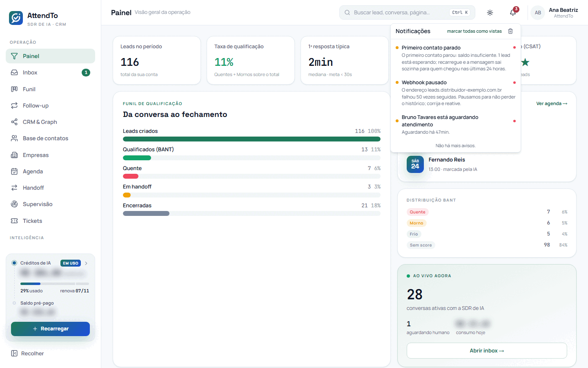Click marcar todas como vistas link
Image resolution: width=588 pixels, height=368 pixels.
474,31
